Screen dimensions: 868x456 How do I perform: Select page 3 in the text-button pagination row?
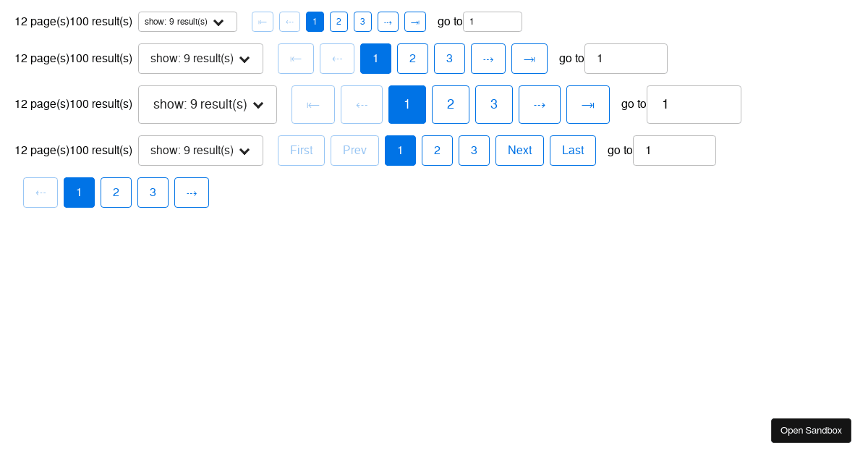click(x=474, y=151)
